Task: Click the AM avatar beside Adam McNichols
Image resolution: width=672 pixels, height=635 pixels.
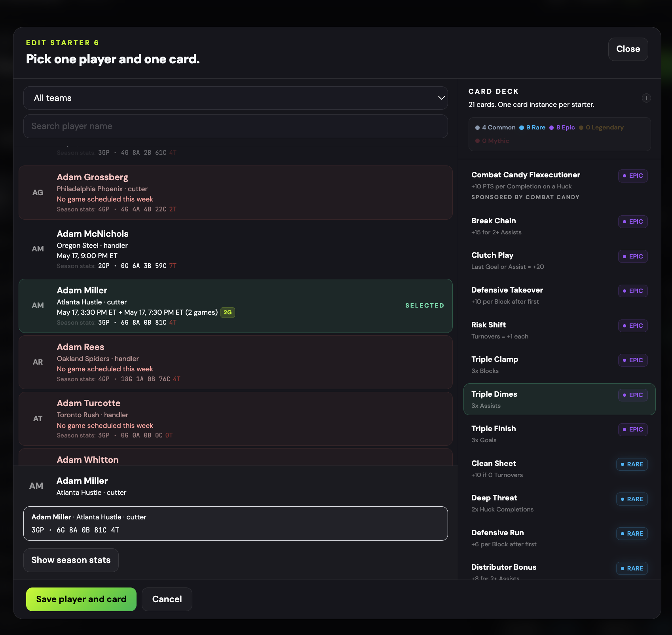Action: 38,249
